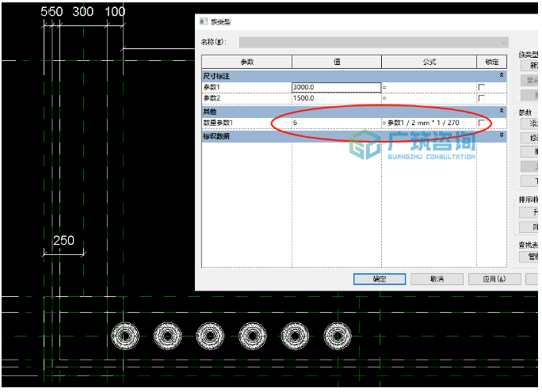Select the 参数2 parameter name

pyautogui.click(x=212, y=98)
